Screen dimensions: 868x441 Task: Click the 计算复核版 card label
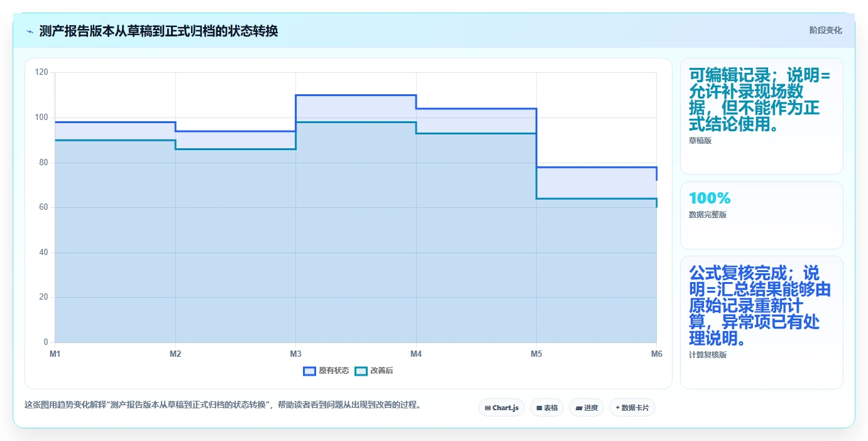(x=708, y=355)
